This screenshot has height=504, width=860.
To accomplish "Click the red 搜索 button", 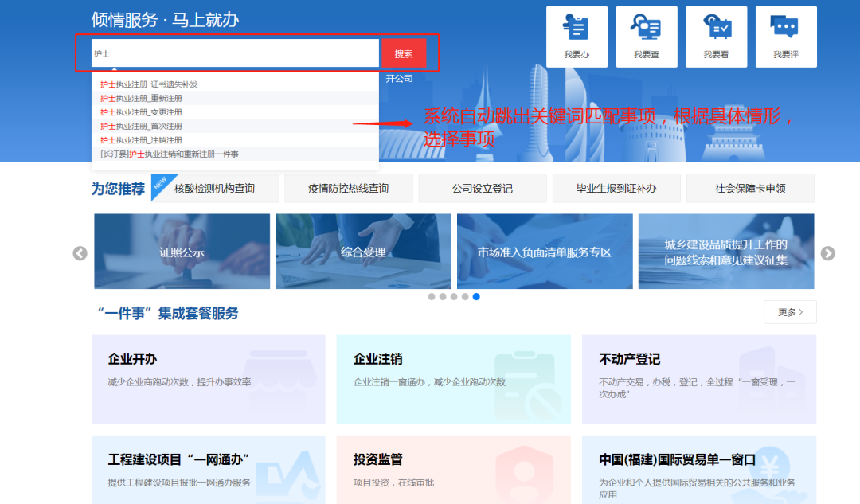I will click(x=404, y=53).
